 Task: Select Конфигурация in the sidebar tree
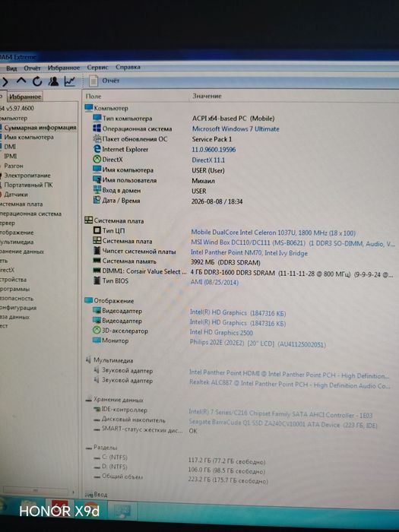[18, 308]
